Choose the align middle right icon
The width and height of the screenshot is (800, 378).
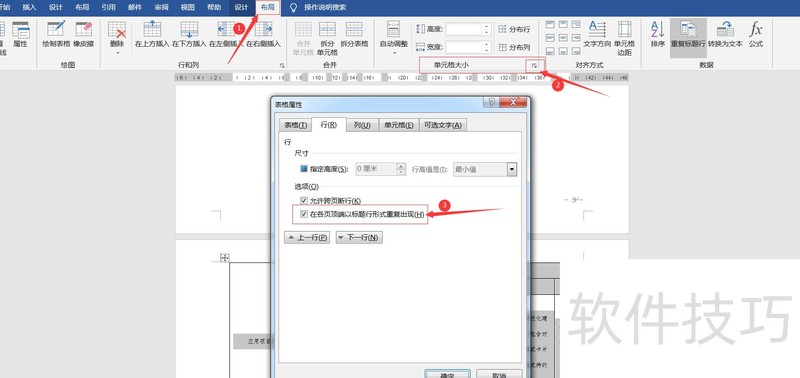[576, 38]
